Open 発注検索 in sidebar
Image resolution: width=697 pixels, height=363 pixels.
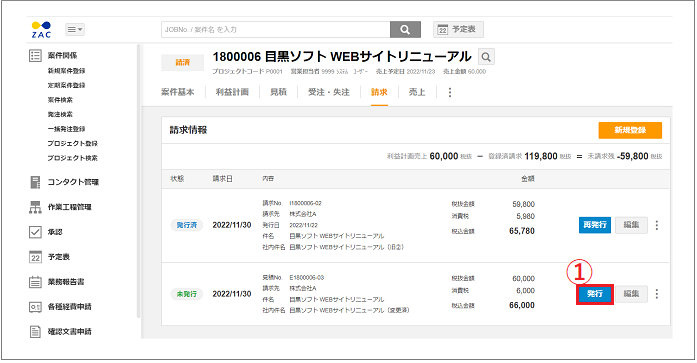60,114
